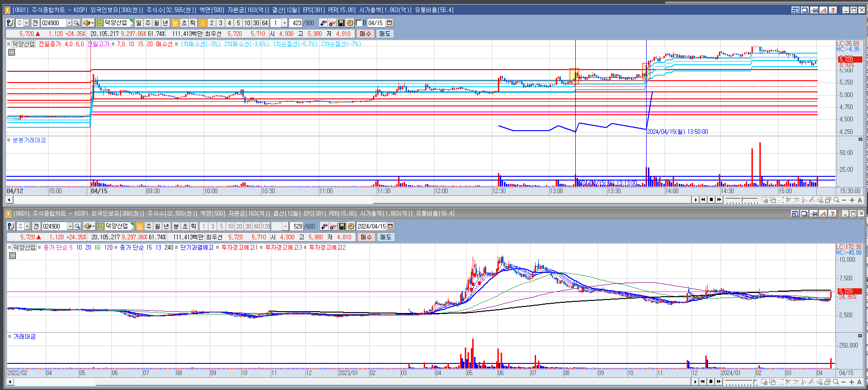Click the pin icon in the bottom title bar
Viewport: 868px width, 390px height.
pyautogui.click(x=814, y=213)
